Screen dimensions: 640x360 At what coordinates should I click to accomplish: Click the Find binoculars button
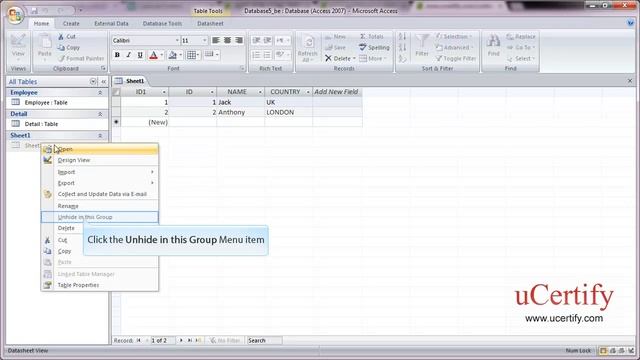pos(493,45)
